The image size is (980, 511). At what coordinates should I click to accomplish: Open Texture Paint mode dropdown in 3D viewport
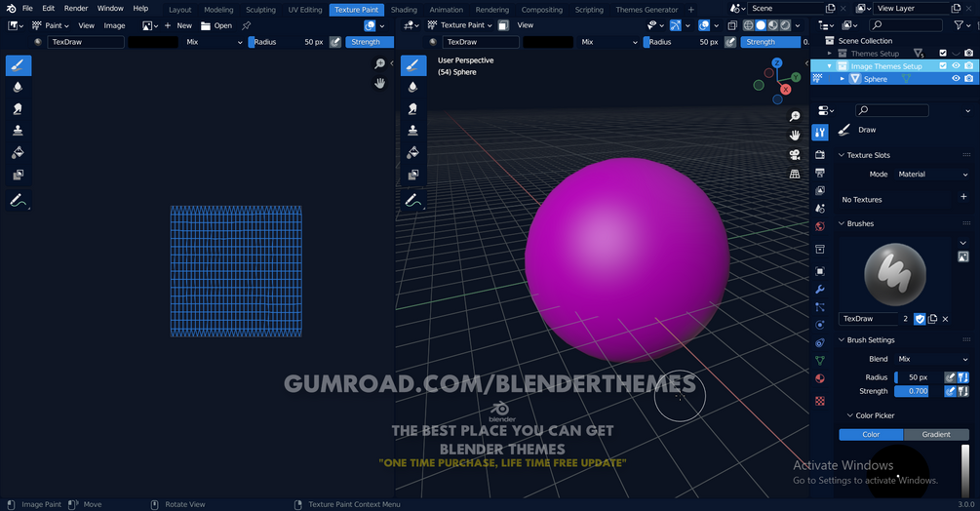pyautogui.click(x=460, y=25)
